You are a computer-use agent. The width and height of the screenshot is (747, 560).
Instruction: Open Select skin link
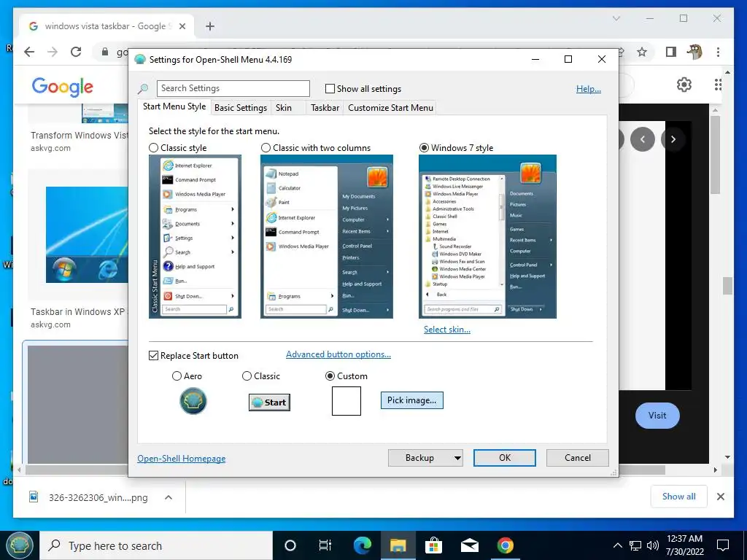click(x=447, y=330)
